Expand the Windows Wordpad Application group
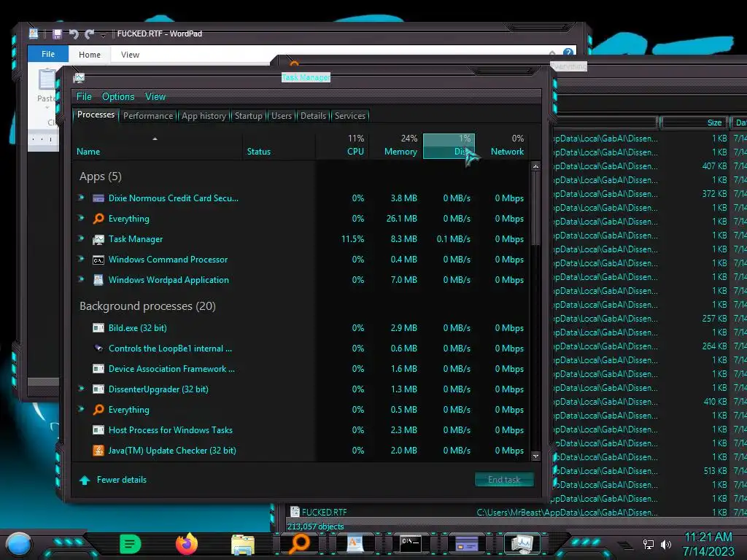Screen dimensions: 747x560 point(81,279)
